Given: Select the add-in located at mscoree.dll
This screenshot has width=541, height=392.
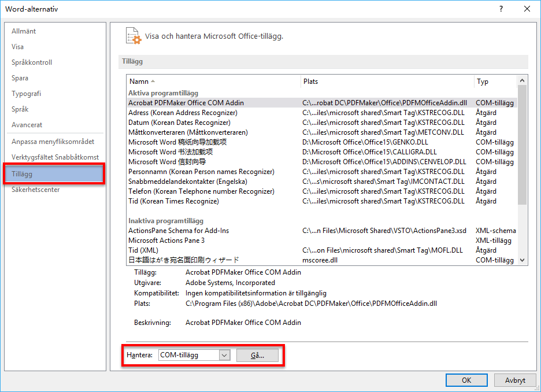Looking at the screenshot, I should point(322,260).
